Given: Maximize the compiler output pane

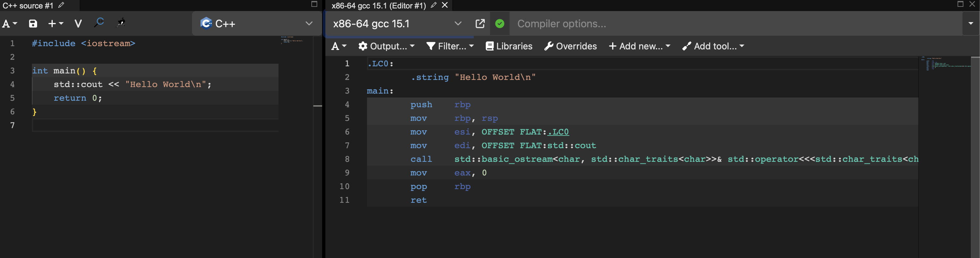Looking at the screenshot, I should pyautogui.click(x=960, y=4).
